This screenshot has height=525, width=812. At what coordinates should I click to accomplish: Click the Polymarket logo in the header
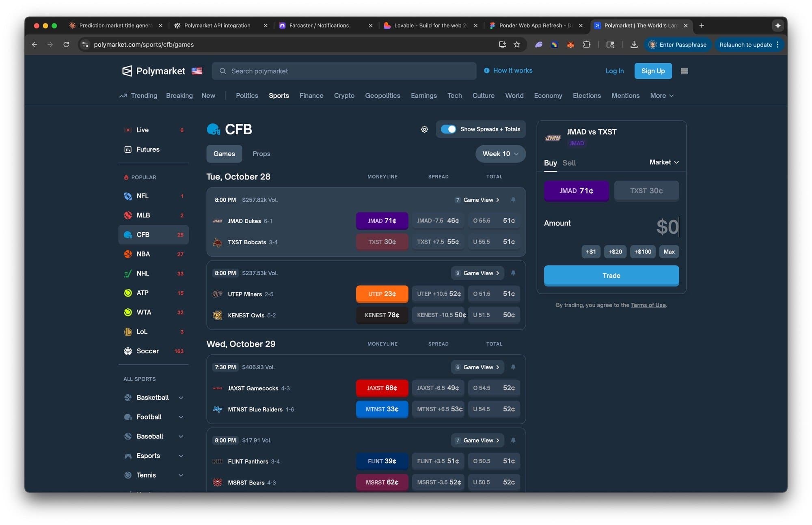point(154,71)
